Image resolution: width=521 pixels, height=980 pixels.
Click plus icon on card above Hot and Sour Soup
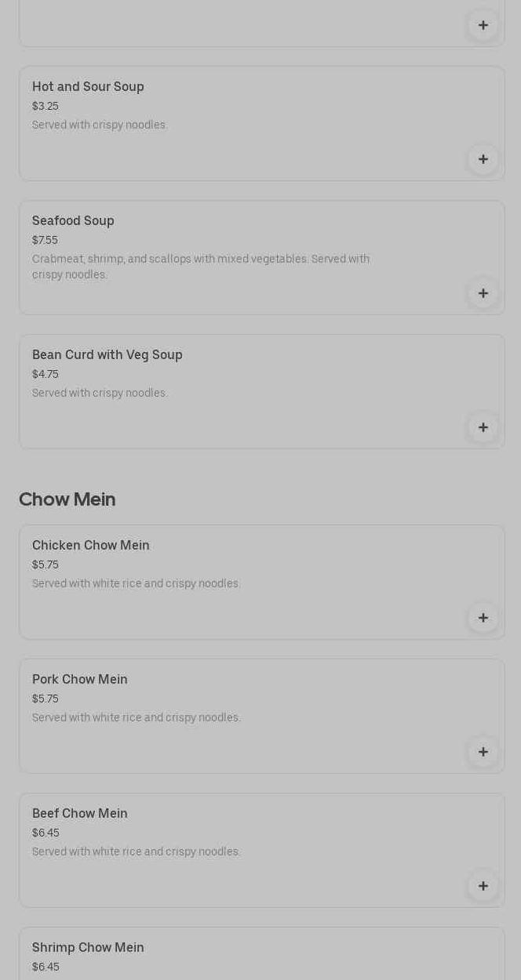coord(483,25)
